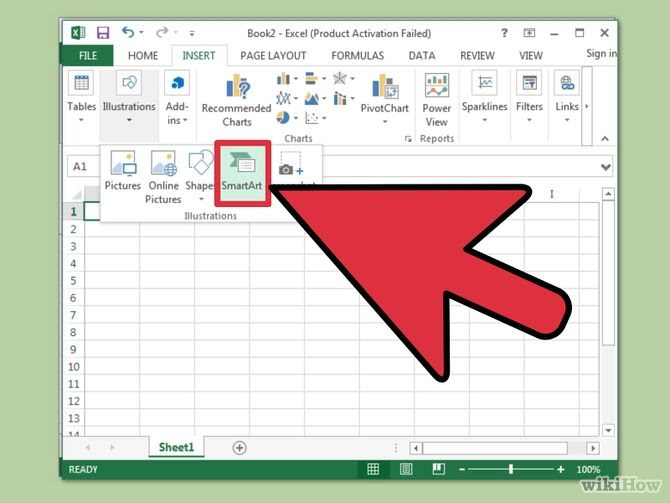Collapse the ribbon with caret
Image resolution: width=670 pixels, height=503 pixels.
pos(605,138)
